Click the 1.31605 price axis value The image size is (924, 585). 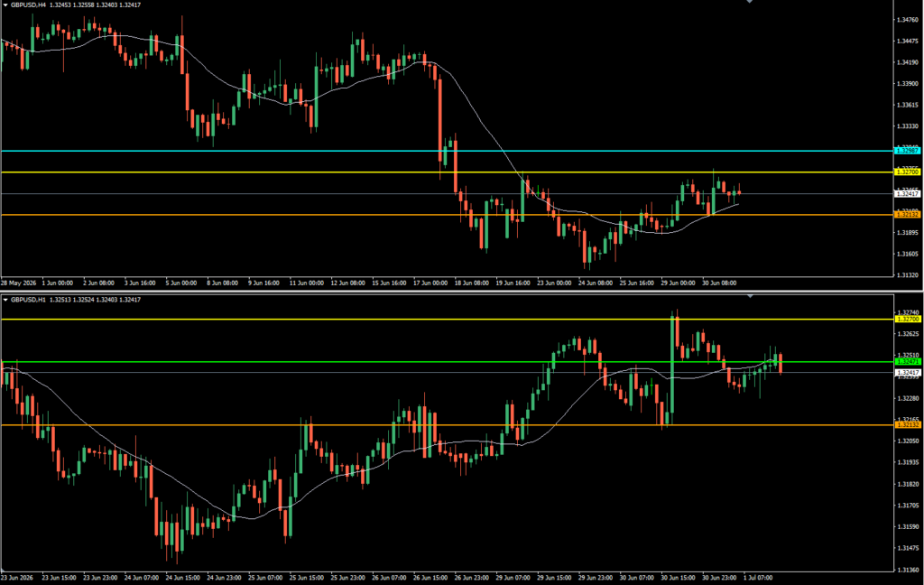[x=907, y=254]
